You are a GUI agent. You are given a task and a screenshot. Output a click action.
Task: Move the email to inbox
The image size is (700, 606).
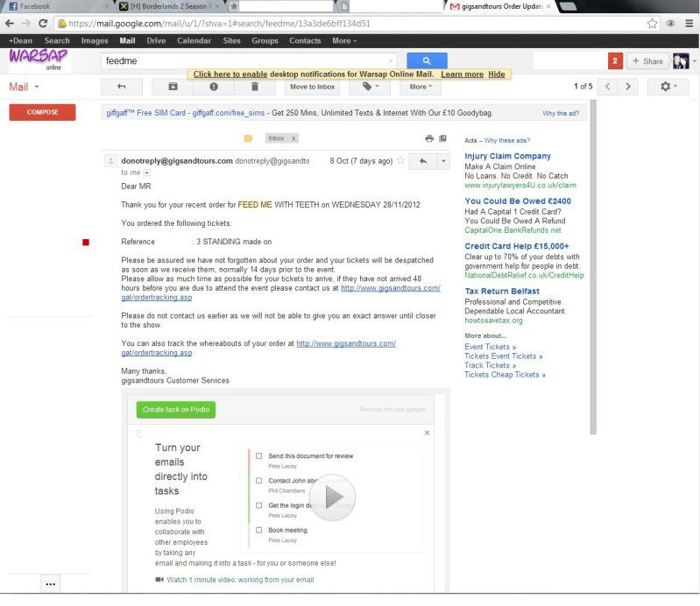tap(312, 87)
